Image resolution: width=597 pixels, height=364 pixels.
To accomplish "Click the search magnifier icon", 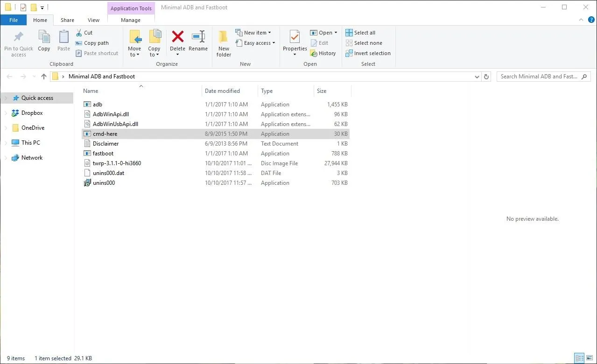I will (x=584, y=77).
